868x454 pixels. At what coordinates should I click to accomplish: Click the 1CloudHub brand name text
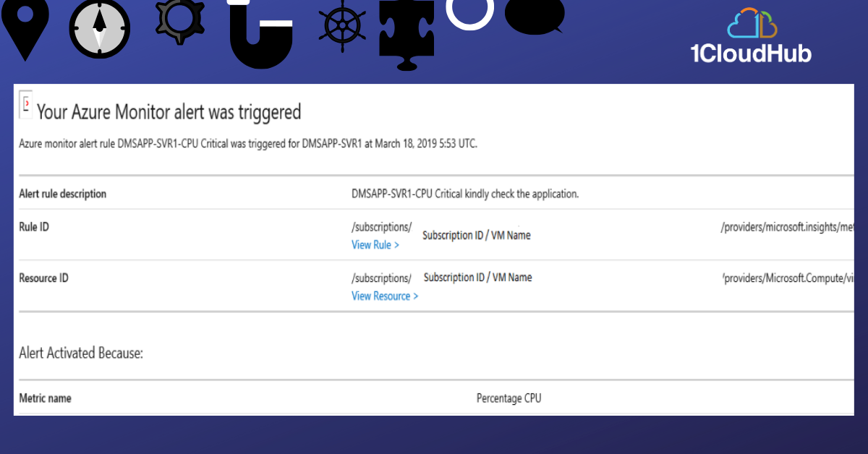[752, 53]
